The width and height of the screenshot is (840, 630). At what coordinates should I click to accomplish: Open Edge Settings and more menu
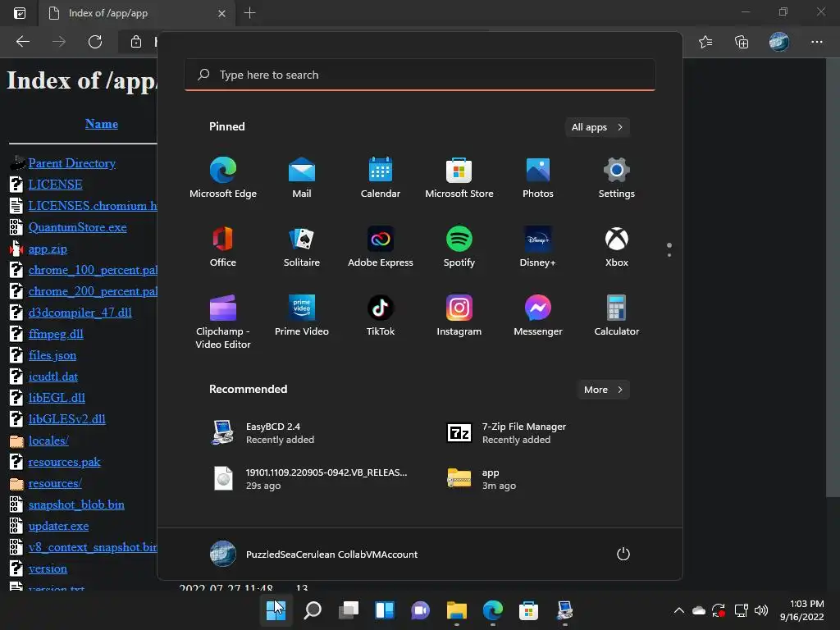(x=816, y=42)
